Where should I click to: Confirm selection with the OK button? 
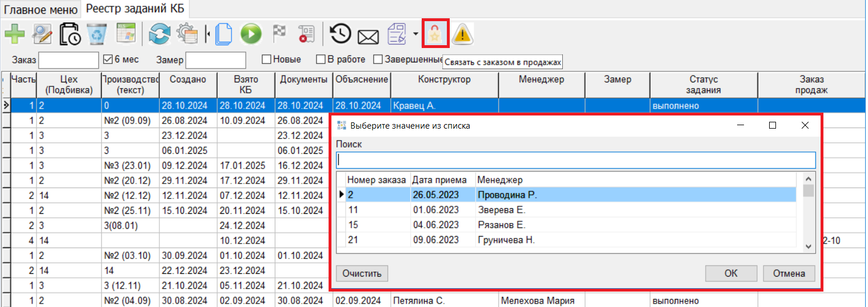tap(731, 273)
